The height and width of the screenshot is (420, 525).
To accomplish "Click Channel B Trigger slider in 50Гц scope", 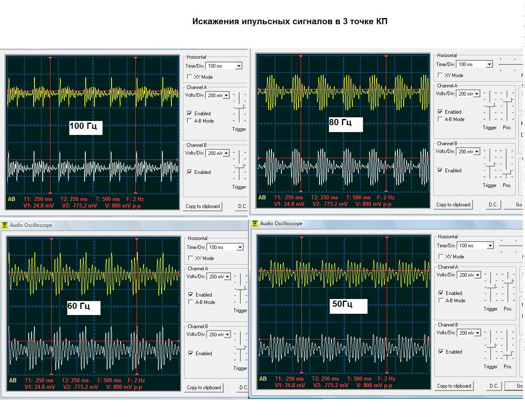I will (x=491, y=345).
